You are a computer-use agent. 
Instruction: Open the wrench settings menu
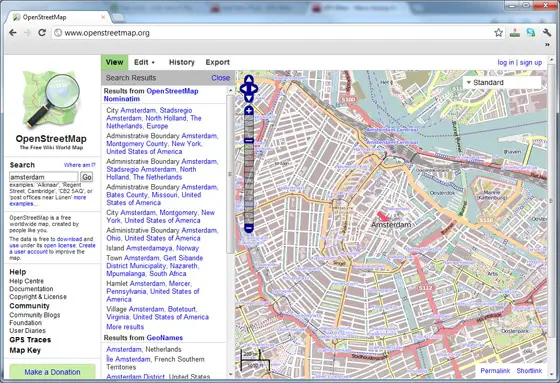coord(547,33)
